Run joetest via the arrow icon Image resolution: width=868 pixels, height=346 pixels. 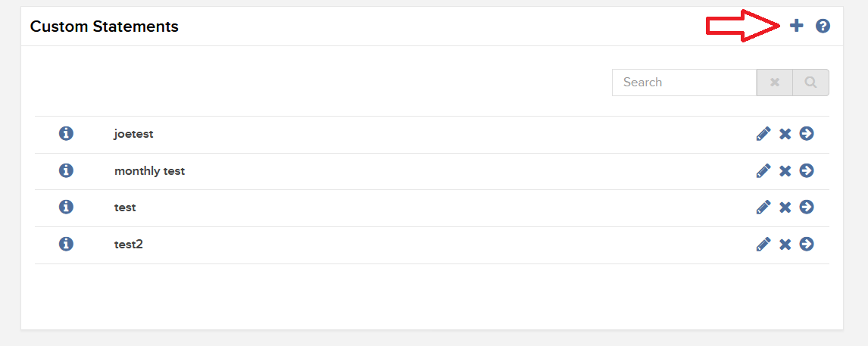(x=807, y=133)
